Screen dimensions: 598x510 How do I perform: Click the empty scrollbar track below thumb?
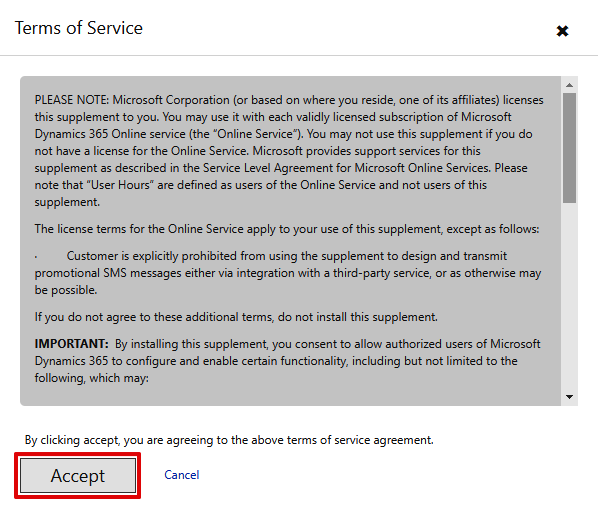(569, 296)
